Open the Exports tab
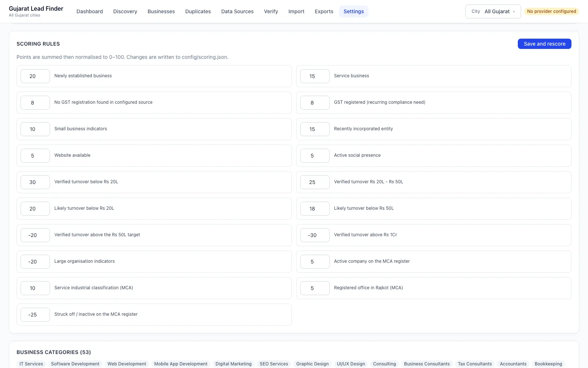This screenshot has height=368, width=588. point(324,11)
